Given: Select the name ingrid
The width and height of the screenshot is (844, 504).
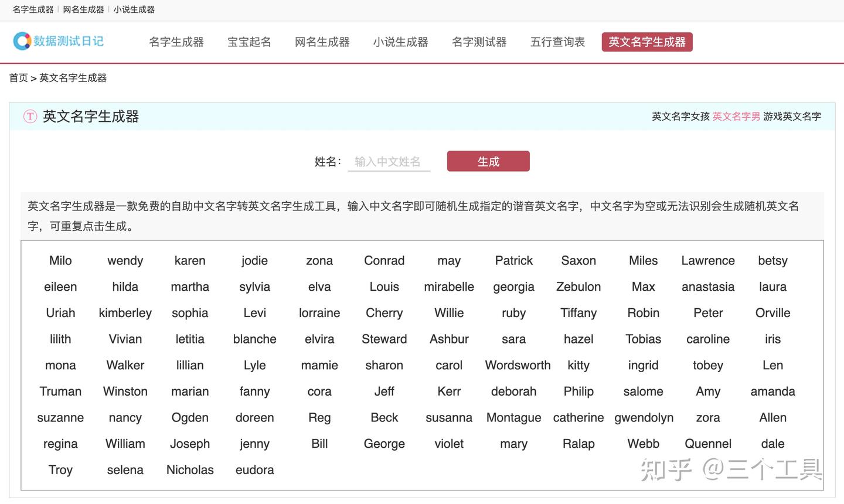Looking at the screenshot, I should pyautogui.click(x=644, y=365).
